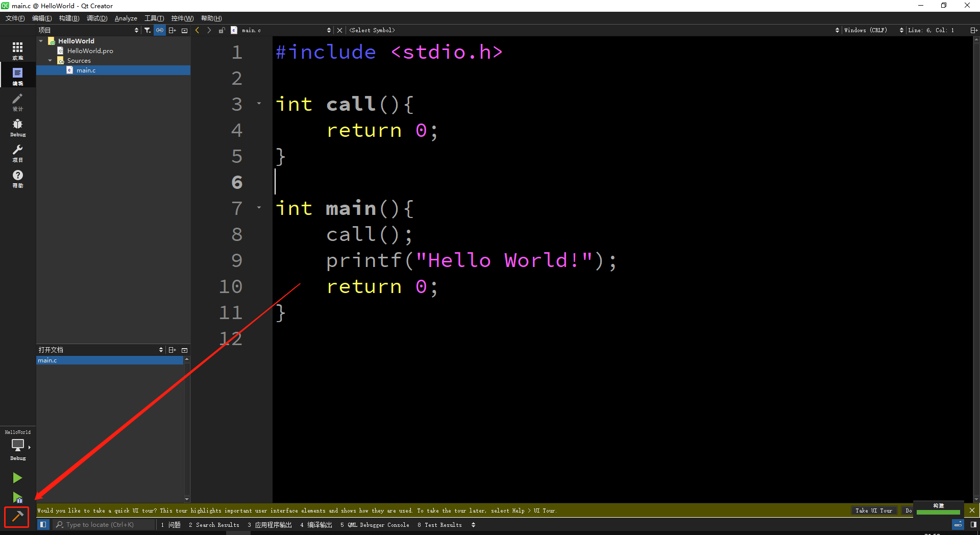Open the 3 应用程序输出 pane
Image resolution: width=980 pixels, height=535 pixels.
pos(270,524)
